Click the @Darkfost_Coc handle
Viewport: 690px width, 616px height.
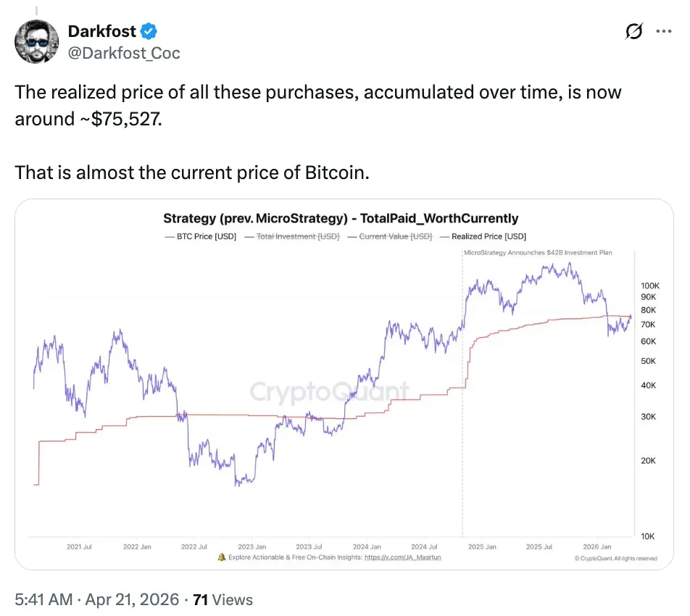tap(124, 53)
